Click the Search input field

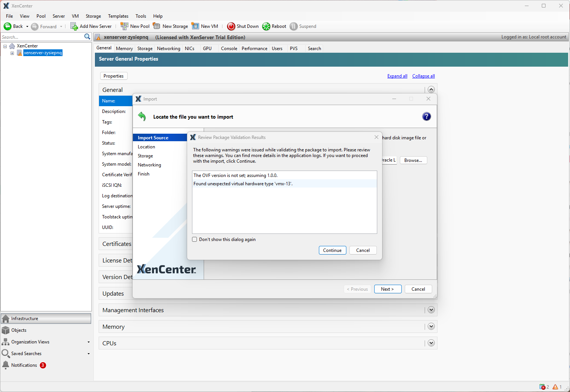[41, 37]
